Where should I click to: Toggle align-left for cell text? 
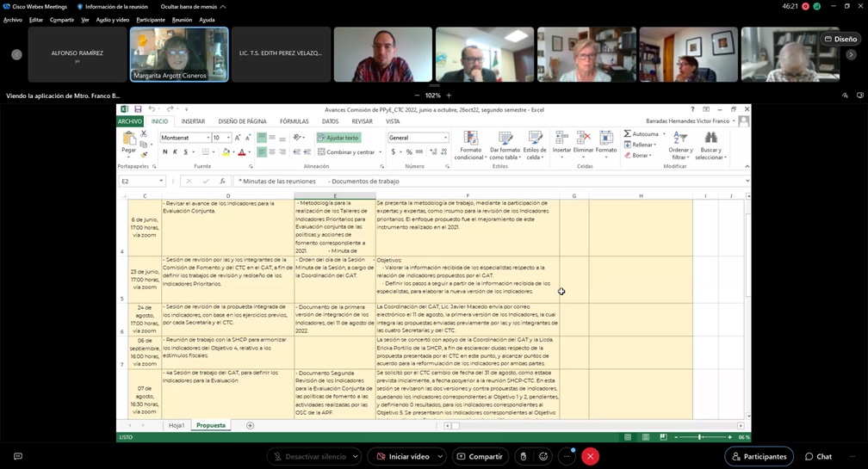(262, 152)
